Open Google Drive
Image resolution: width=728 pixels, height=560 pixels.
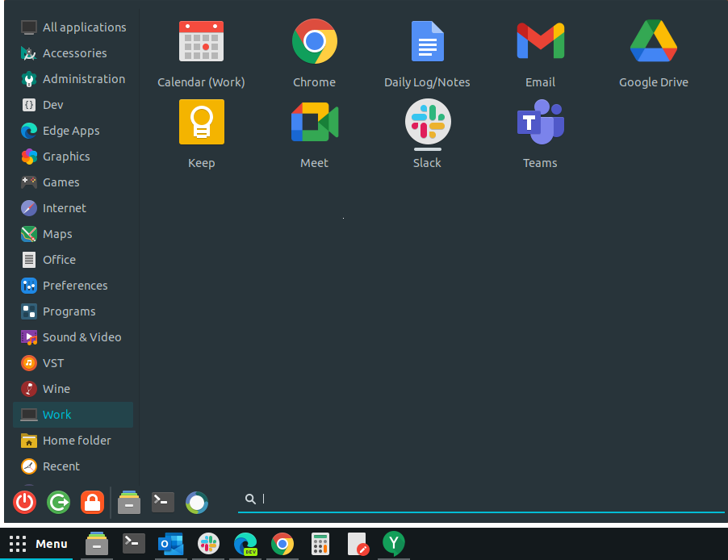[x=653, y=52]
